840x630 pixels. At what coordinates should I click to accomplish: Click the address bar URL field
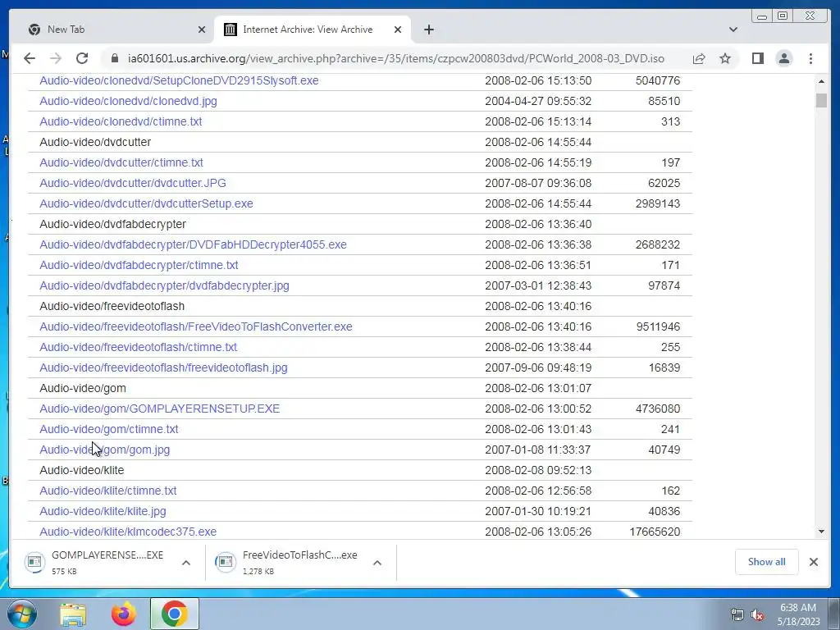pos(396,58)
